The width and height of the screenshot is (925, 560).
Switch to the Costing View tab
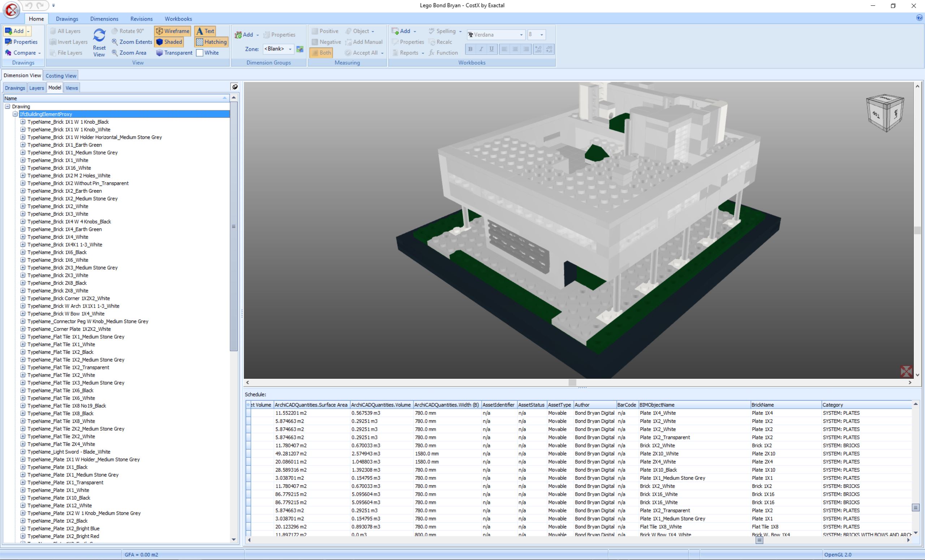pyautogui.click(x=61, y=76)
